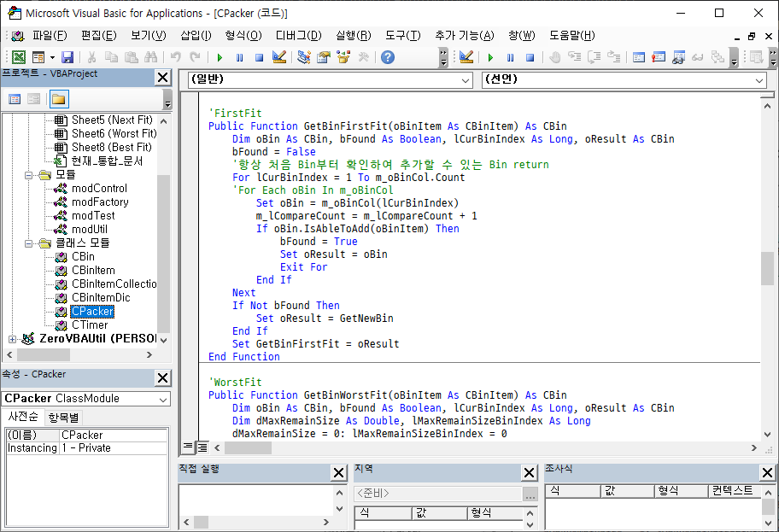The height and width of the screenshot is (532, 779).
Task: Open the 도구(T) menu
Action: (x=403, y=35)
